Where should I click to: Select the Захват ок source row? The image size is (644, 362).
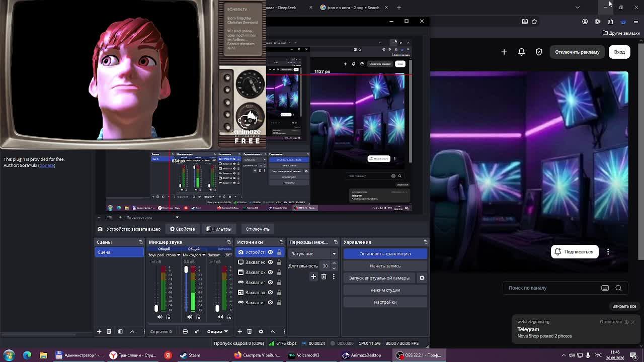tap(260, 273)
